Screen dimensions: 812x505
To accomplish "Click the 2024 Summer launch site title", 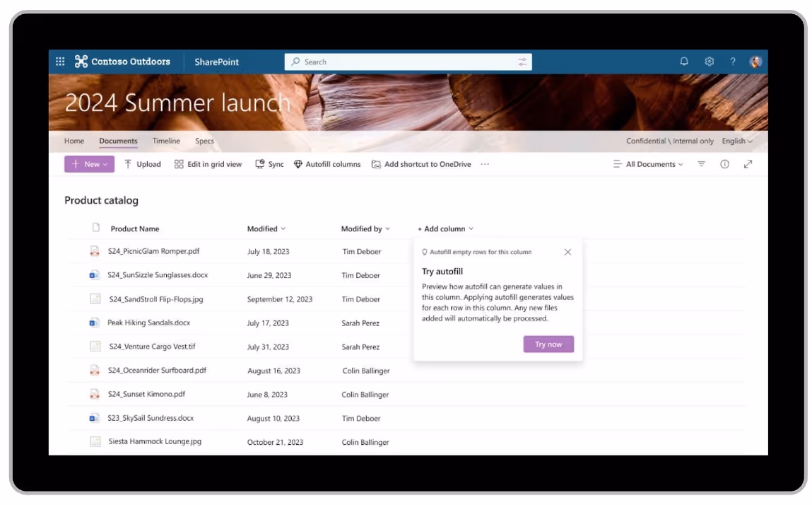I will click(177, 103).
